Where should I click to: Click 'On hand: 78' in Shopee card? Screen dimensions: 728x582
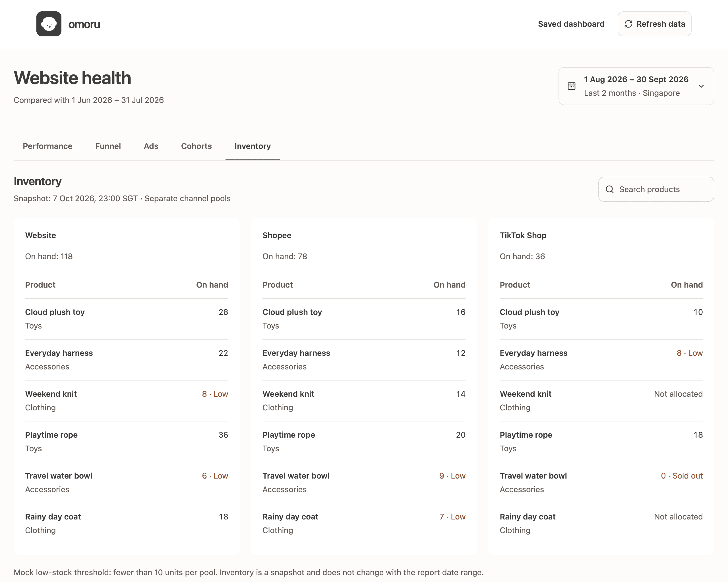(x=285, y=256)
